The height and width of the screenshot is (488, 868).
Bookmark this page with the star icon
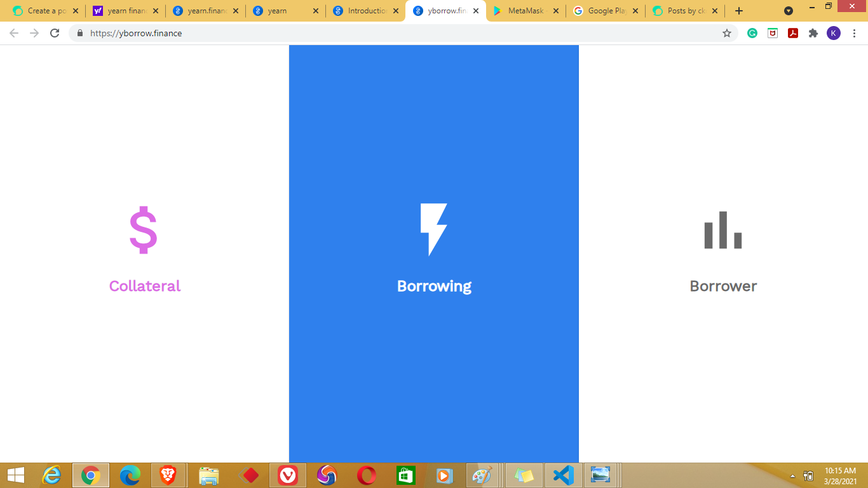727,33
